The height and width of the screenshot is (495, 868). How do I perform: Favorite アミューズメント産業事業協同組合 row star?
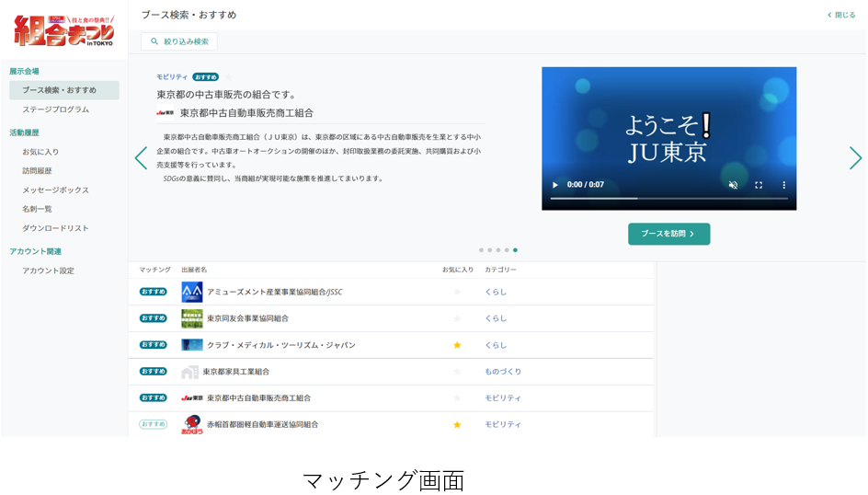[x=457, y=292]
